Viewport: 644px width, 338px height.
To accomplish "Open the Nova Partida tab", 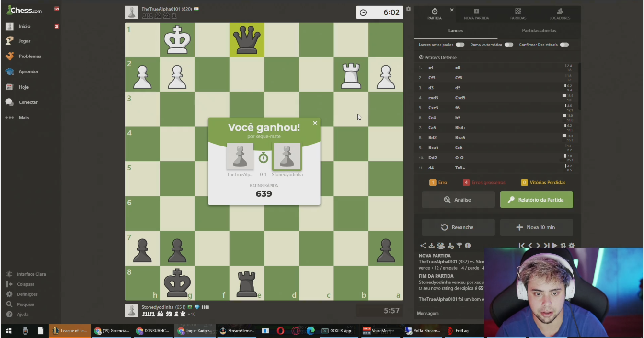I will click(x=476, y=14).
